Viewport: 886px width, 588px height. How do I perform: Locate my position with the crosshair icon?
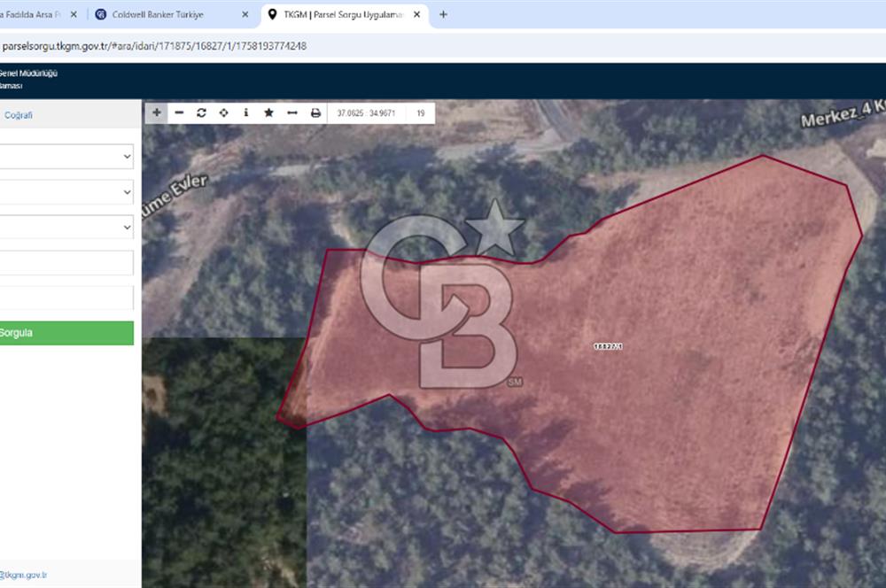point(224,113)
